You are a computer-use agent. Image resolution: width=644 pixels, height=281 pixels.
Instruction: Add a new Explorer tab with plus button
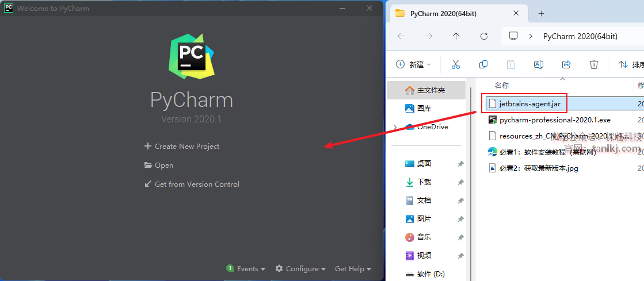(x=541, y=14)
